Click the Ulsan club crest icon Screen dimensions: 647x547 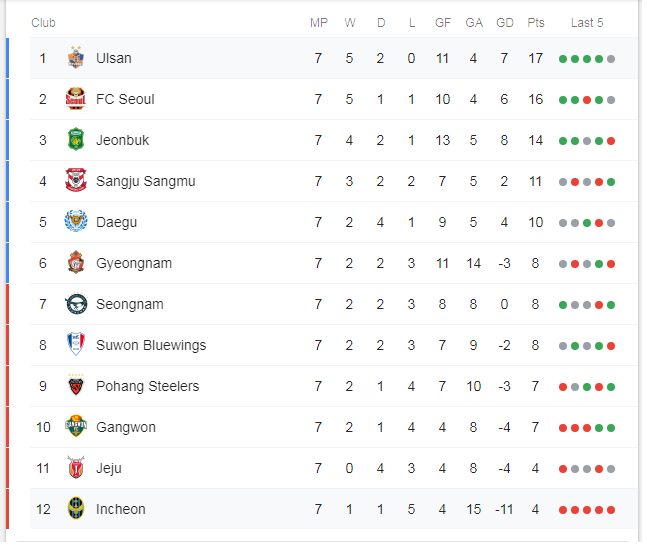[x=76, y=57]
